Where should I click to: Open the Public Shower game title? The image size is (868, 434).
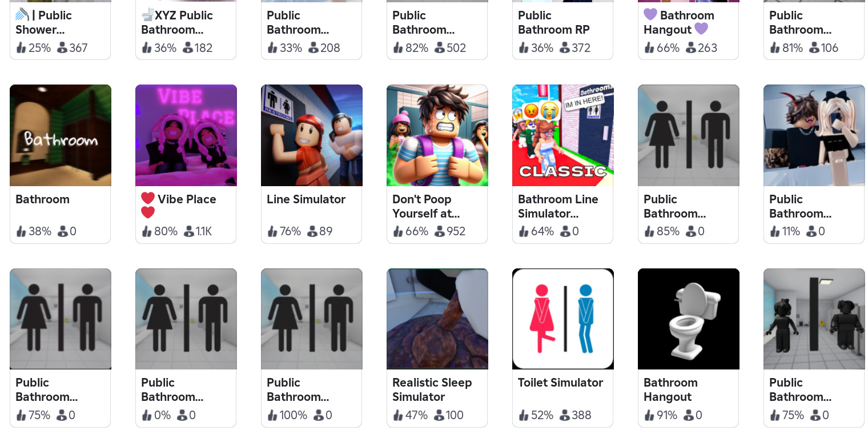[43, 22]
